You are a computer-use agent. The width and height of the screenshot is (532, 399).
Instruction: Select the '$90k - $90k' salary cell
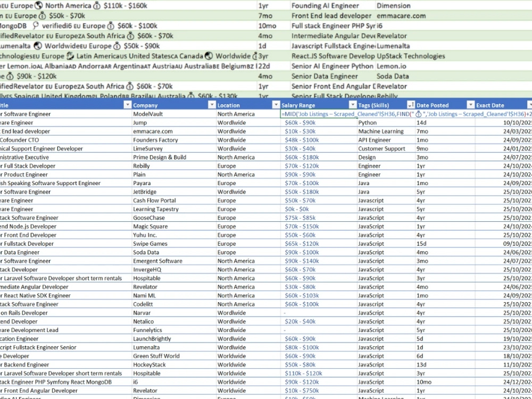(319, 174)
